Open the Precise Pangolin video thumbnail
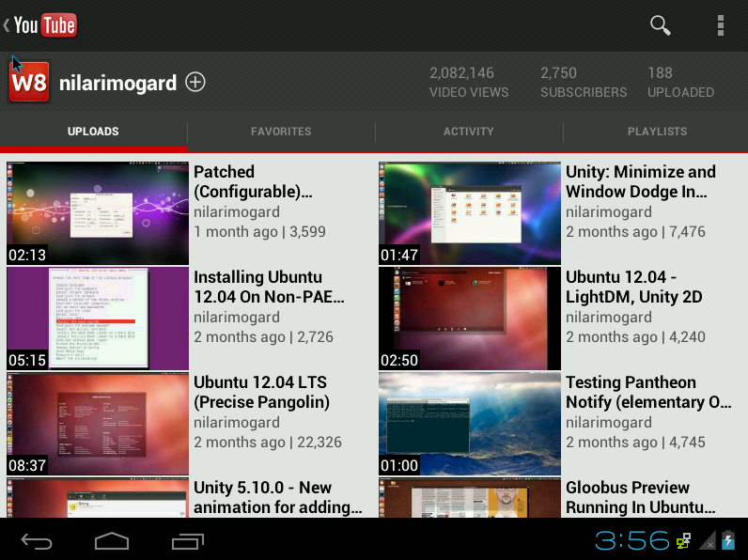The height and width of the screenshot is (560, 748). pos(98,424)
